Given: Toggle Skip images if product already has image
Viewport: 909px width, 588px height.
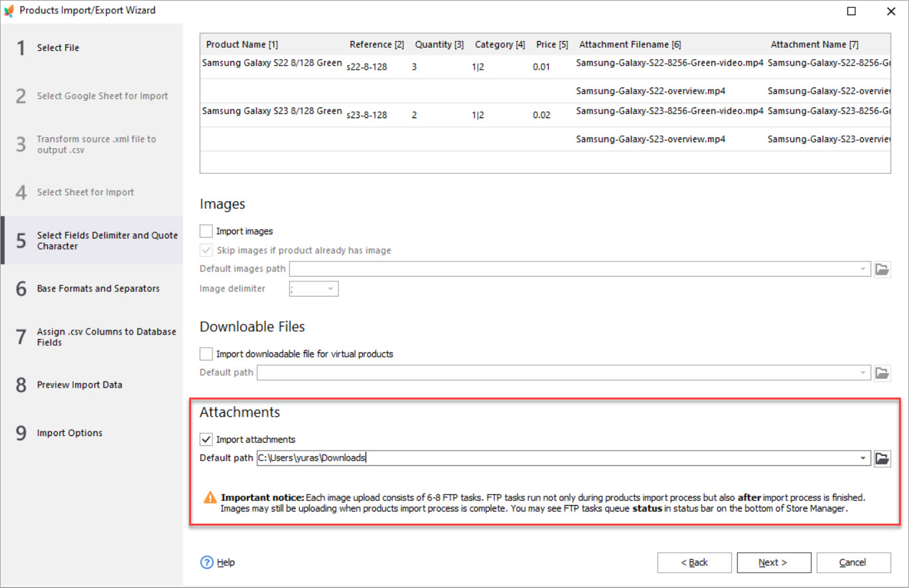Looking at the screenshot, I should [x=206, y=250].
